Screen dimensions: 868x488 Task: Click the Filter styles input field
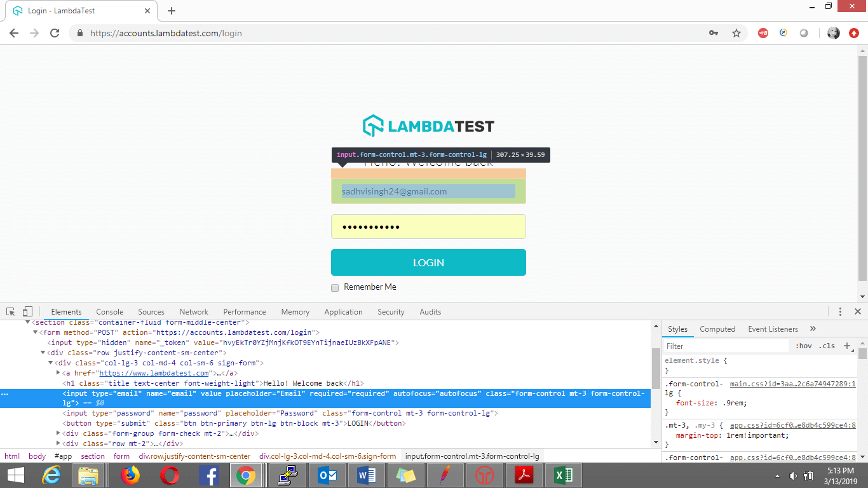click(726, 346)
